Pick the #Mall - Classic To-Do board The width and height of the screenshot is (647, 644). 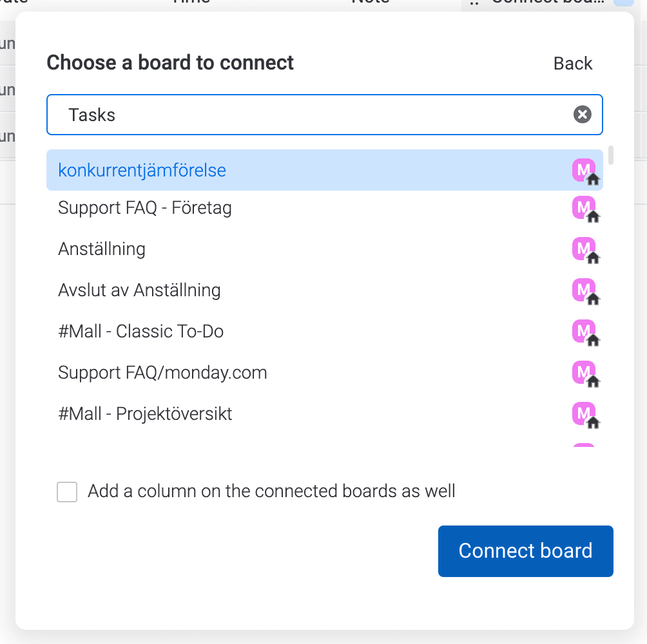[325, 332]
